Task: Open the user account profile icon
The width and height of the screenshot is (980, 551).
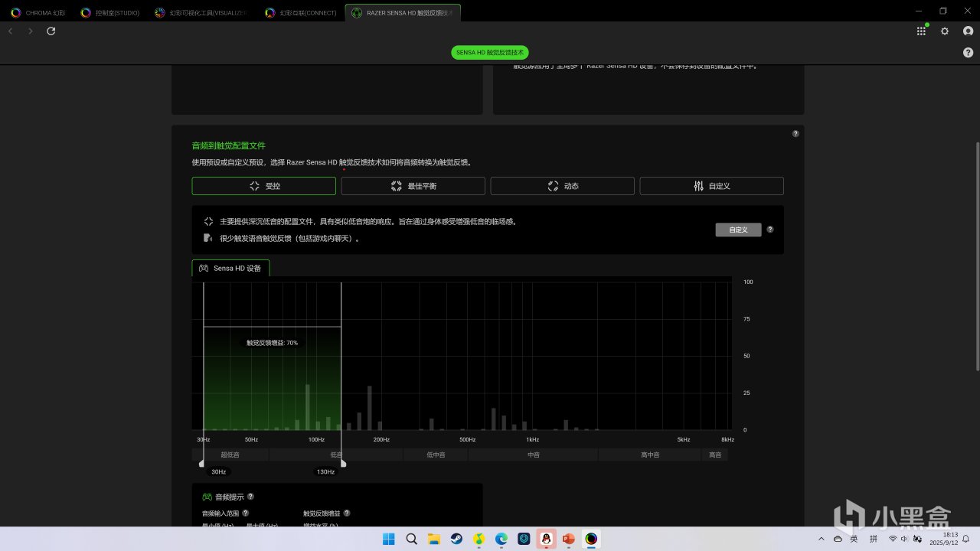Action: (x=968, y=31)
